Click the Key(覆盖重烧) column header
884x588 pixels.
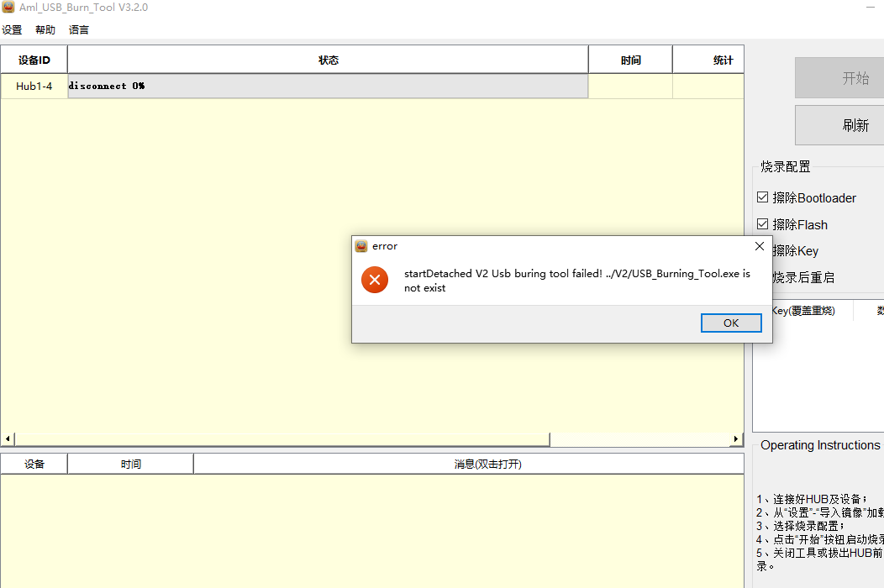[802, 311]
